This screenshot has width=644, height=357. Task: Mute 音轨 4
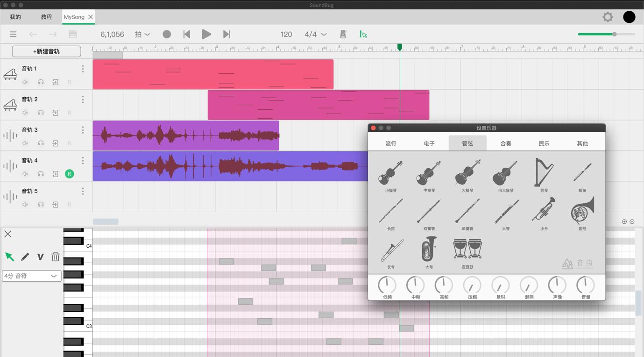coord(26,174)
